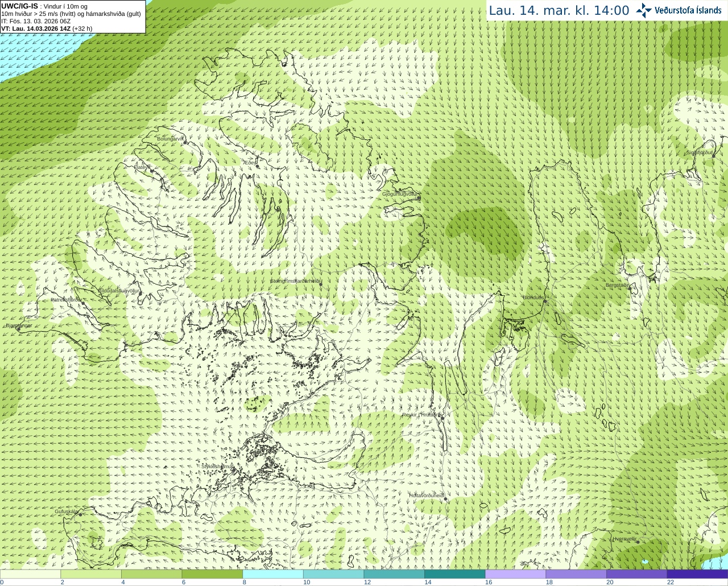Click the Holtavörðuheiði station label
The width and height of the screenshot is (728, 586).
click(x=427, y=496)
